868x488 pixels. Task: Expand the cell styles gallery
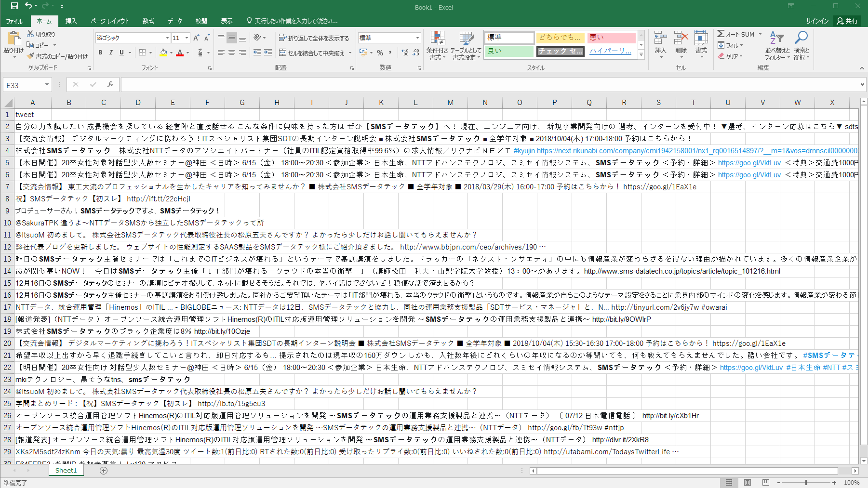click(641, 55)
